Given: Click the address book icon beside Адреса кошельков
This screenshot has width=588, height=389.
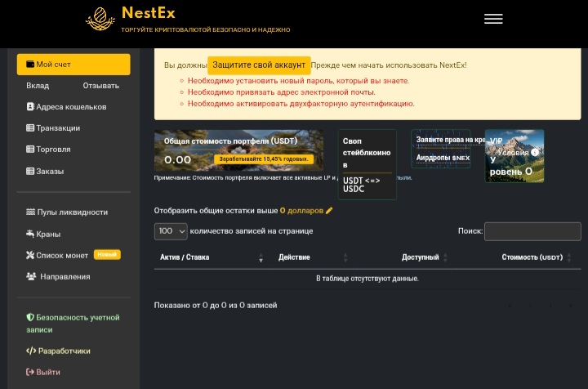Looking at the screenshot, I should (x=30, y=106).
